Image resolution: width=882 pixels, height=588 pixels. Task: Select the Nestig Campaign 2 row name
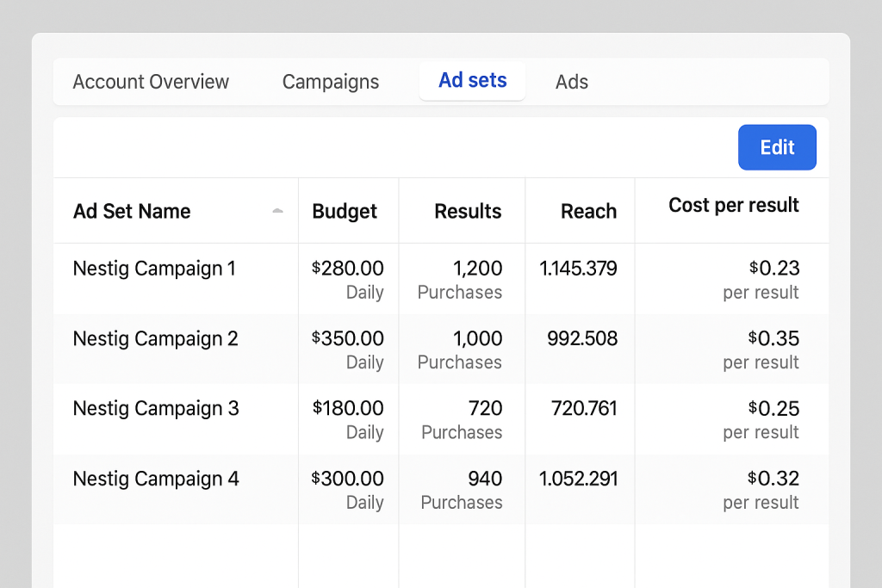click(x=155, y=338)
